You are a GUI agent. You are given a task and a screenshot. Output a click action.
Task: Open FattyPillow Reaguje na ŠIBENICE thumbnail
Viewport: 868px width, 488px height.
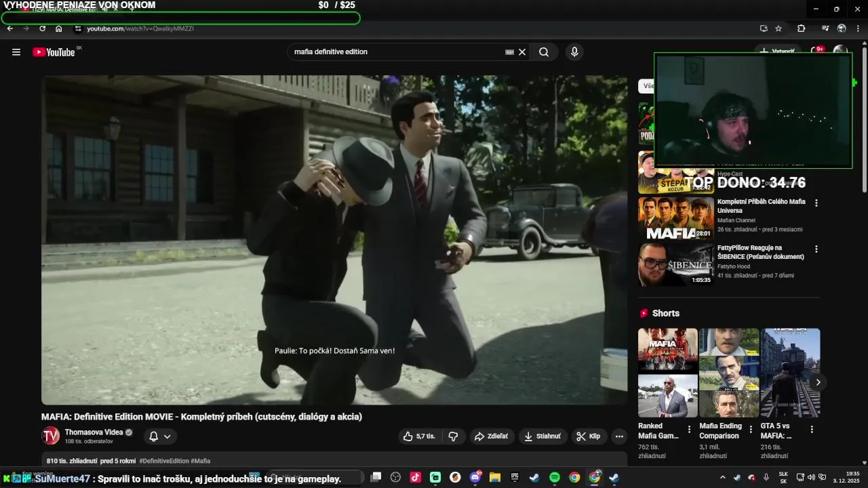point(676,265)
